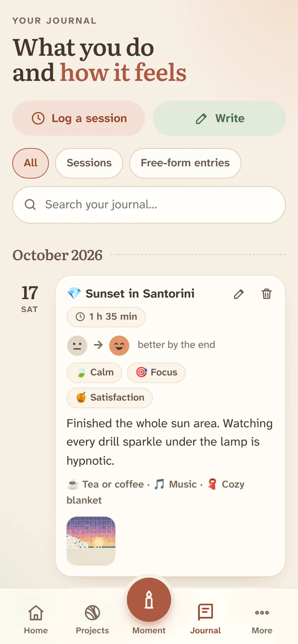Tap the Calm feeling tag
This screenshot has height=644, width=298.
pos(94,372)
